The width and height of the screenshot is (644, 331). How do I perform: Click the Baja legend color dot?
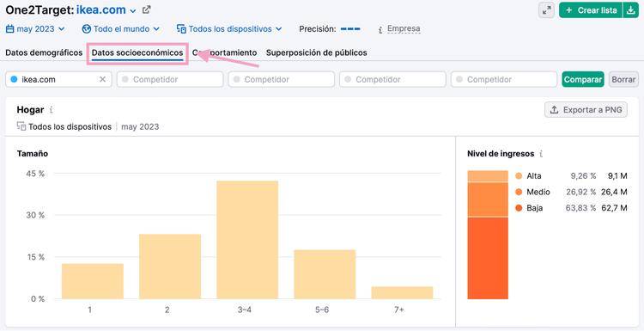pos(519,208)
